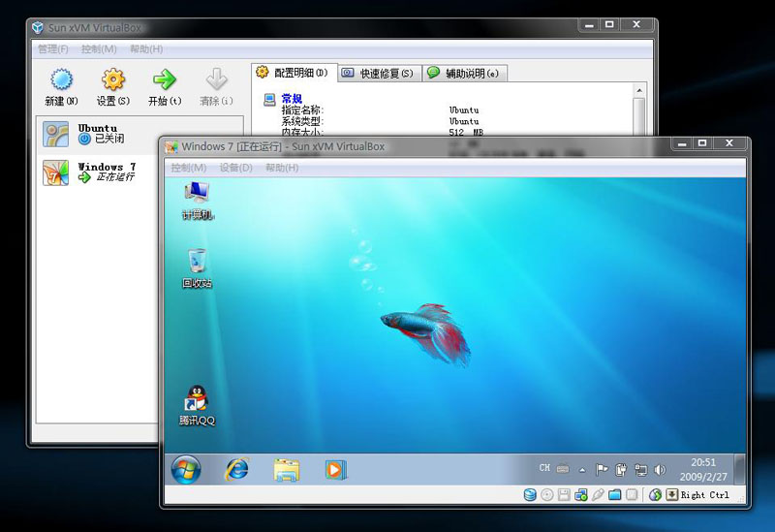Select the Windows 7 running VM entry

click(x=99, y=172)
